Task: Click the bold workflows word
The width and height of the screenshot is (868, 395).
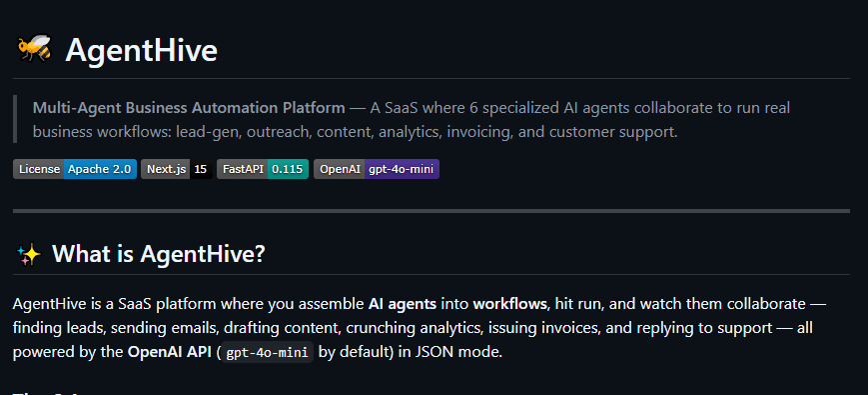Action: [509, 304]
